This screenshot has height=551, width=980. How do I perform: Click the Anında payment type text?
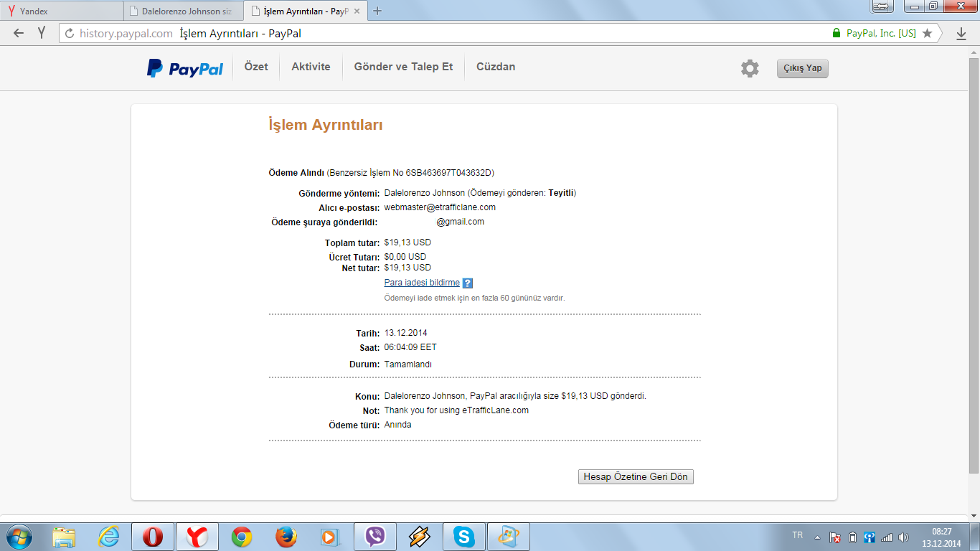(398, 425)
